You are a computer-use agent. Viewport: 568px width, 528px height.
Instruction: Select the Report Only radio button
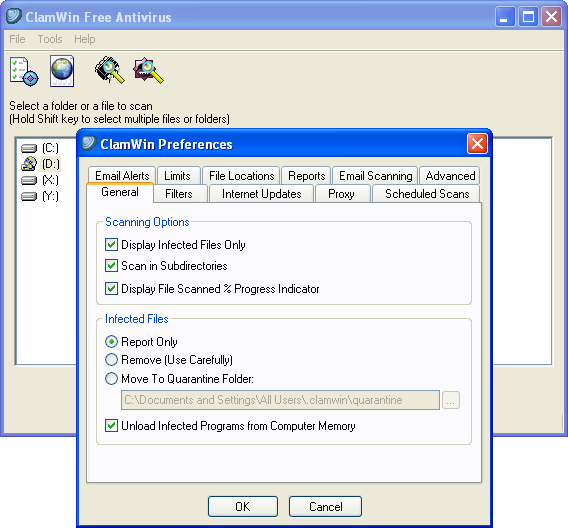pyautogui.click(x=111, y=341)
